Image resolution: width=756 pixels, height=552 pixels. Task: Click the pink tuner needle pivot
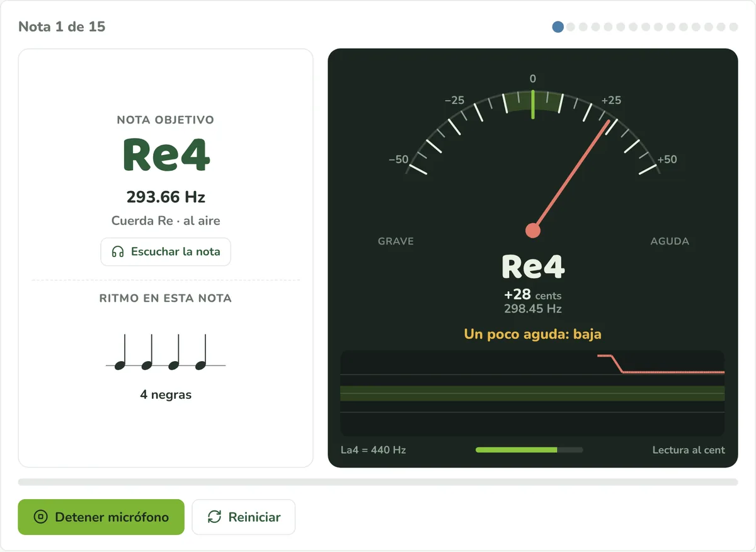(x=533, y=231)
